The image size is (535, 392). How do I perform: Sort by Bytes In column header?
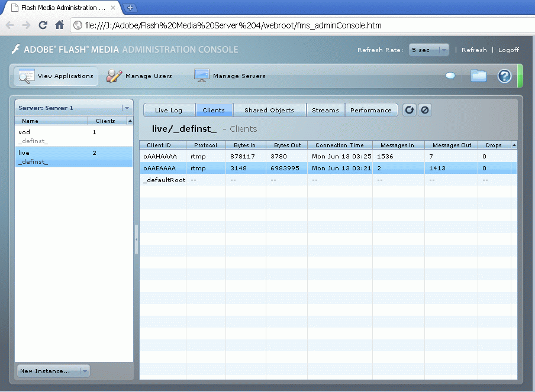tap(246, 145)
